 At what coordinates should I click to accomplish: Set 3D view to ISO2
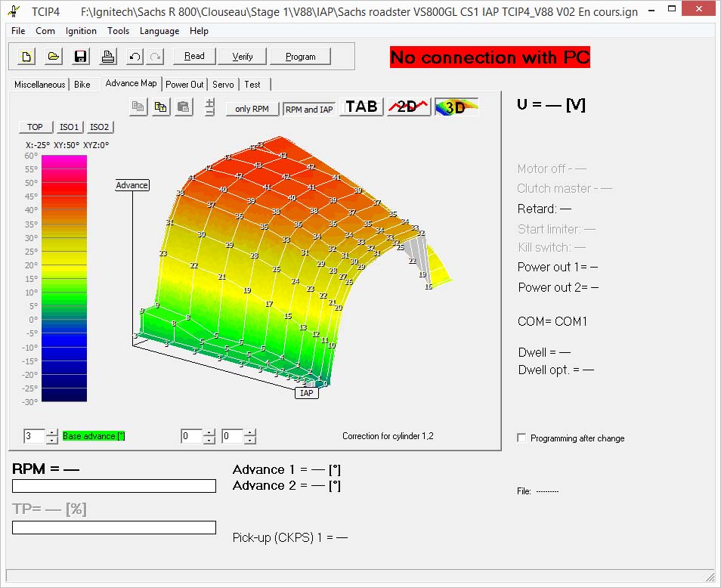pos(99,127)
